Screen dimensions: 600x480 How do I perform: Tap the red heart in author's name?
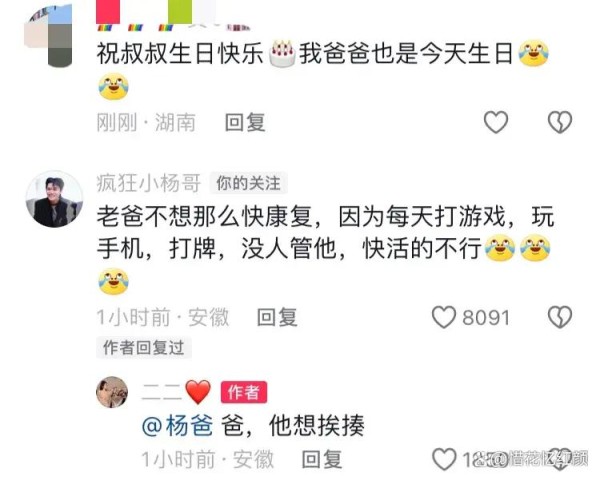[198, 392]
